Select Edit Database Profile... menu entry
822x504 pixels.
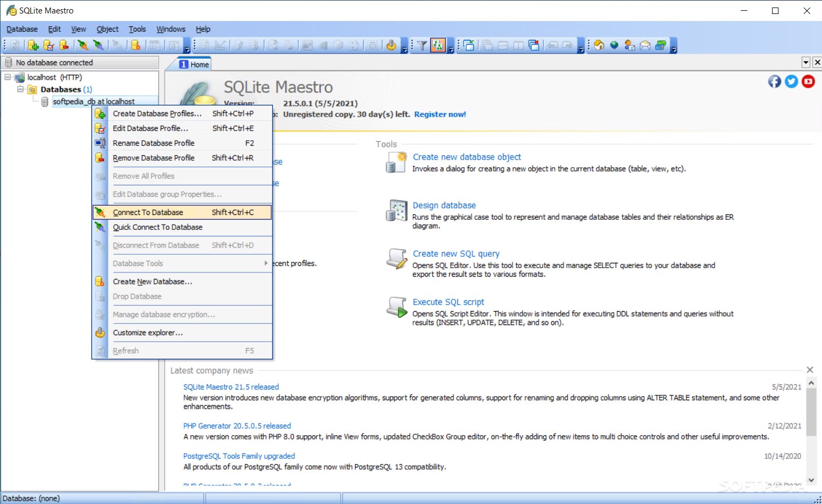click(x=182, y=128)
